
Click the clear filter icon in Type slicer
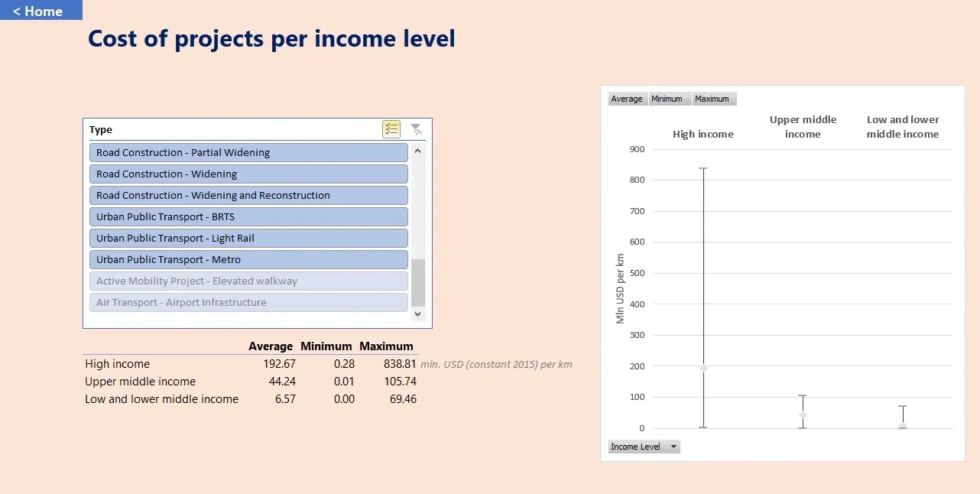pyautogui.click(x=416, y=129)
